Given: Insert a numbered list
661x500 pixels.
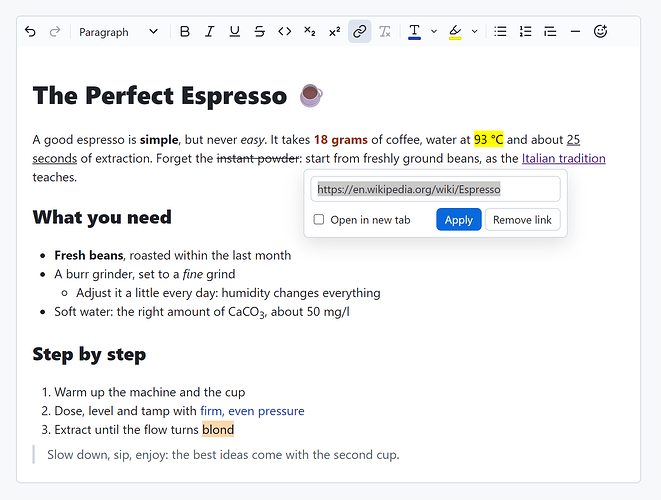Looking at the screenshot, I should click(x=525, y=32).
